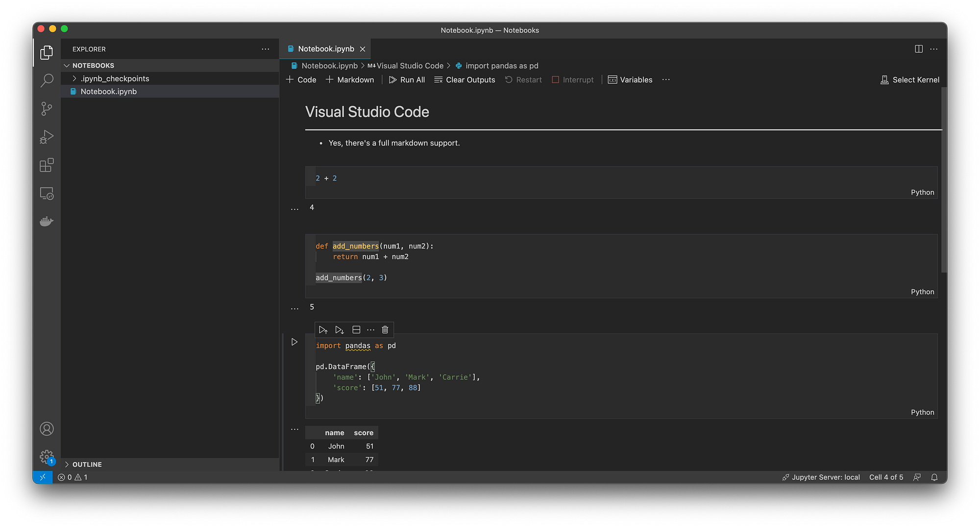Open the Docker extension sidebar icon
This screenshot has width=980, height=527.
pyautogui.click(x=47, y=221)
